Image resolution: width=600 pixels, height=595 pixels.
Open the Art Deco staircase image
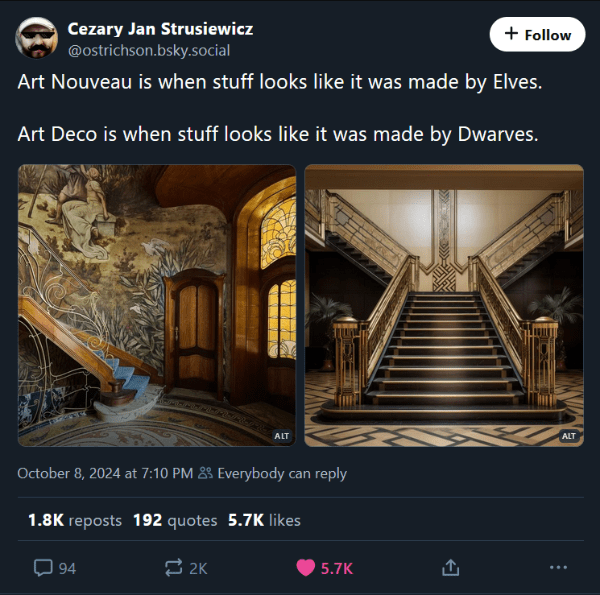(444, 305)
